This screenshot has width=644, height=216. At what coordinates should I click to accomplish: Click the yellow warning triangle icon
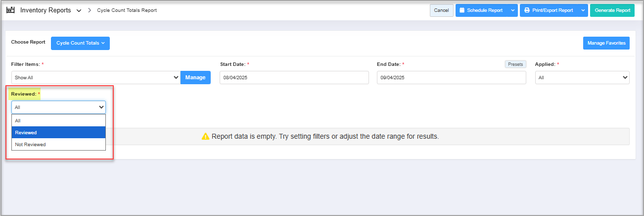206,136
